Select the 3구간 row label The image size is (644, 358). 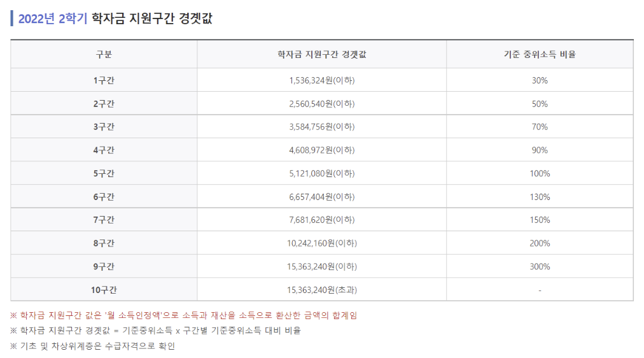(104, 127)
